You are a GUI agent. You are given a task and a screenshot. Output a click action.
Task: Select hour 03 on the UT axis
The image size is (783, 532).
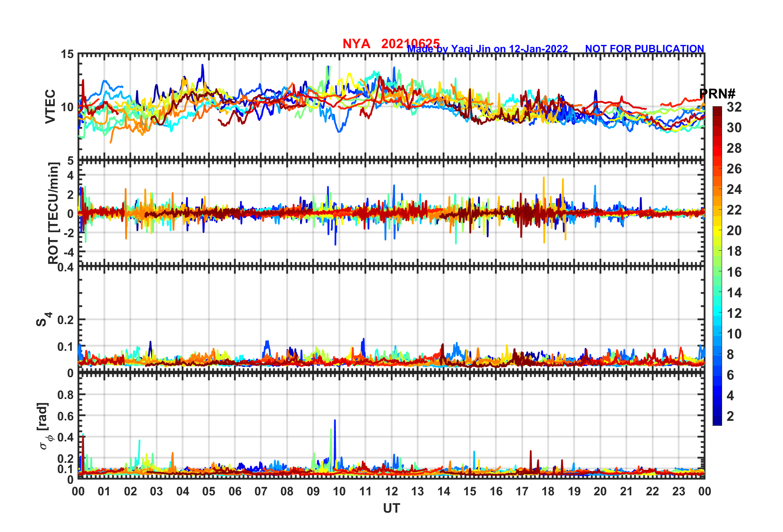tap(156, 491)
